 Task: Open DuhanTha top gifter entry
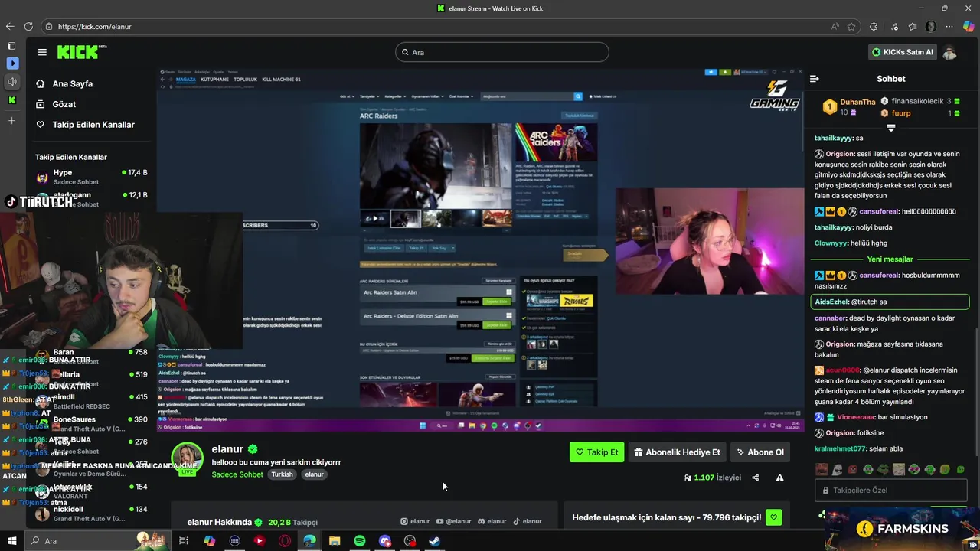click(x=849, y=107)
